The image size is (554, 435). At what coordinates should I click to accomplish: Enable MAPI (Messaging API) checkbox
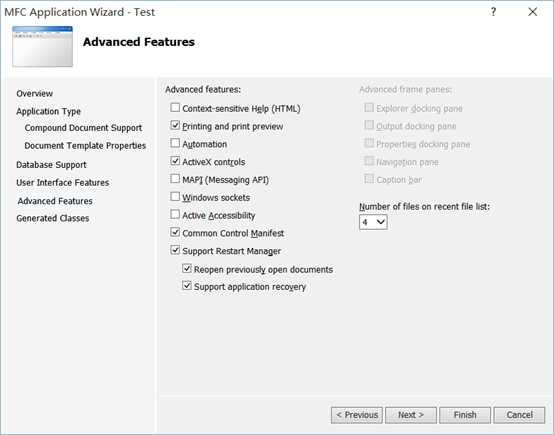(x=175, y=179)
